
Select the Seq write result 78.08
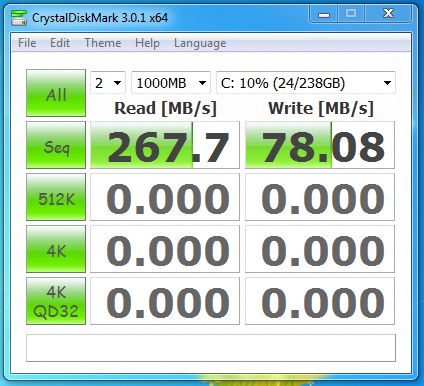(320, 145)
